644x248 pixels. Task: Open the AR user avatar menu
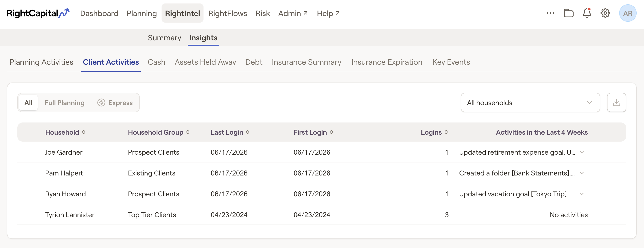pyautogui.click(x=627, y=13)
